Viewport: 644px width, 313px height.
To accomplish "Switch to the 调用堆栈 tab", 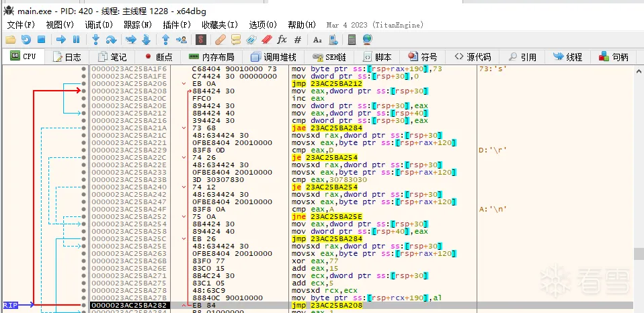I will coord(273,57).
